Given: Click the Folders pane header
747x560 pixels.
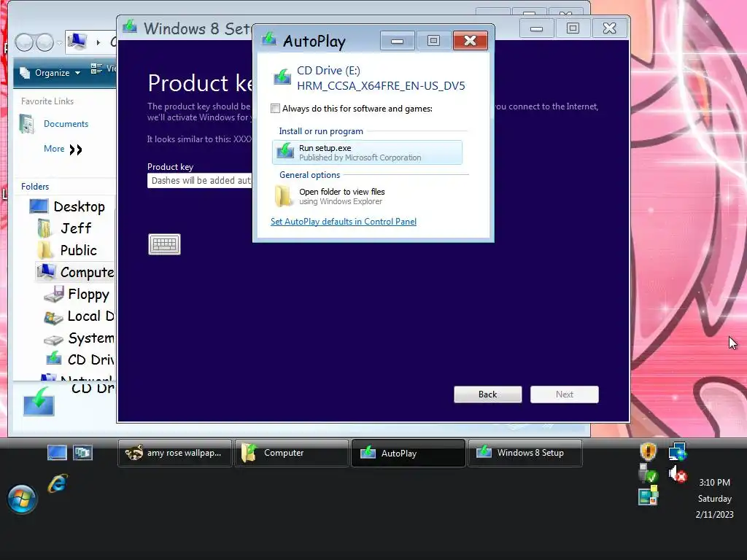Looking at the screenshot, I should (x=35, y=186).
